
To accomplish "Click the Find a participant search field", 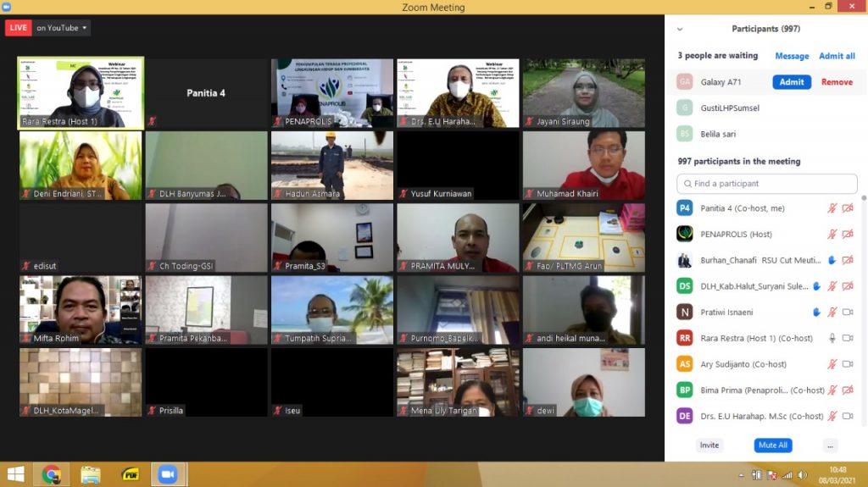I will point(766,184).
